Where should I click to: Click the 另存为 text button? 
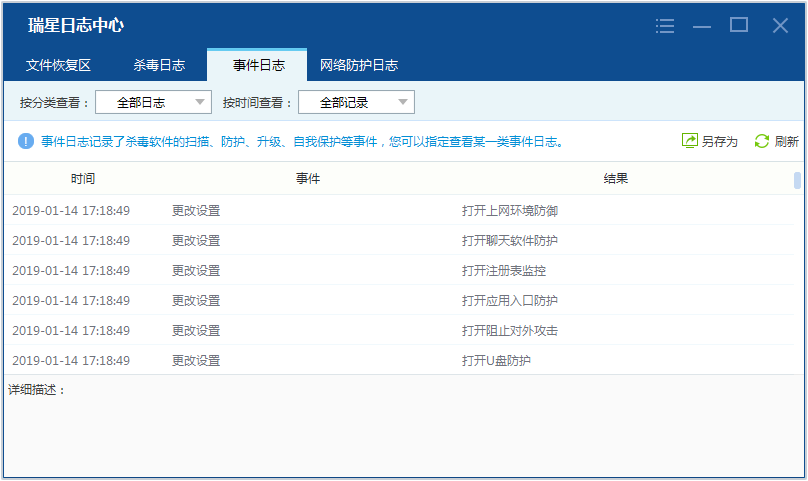click(x=719, y=142)
